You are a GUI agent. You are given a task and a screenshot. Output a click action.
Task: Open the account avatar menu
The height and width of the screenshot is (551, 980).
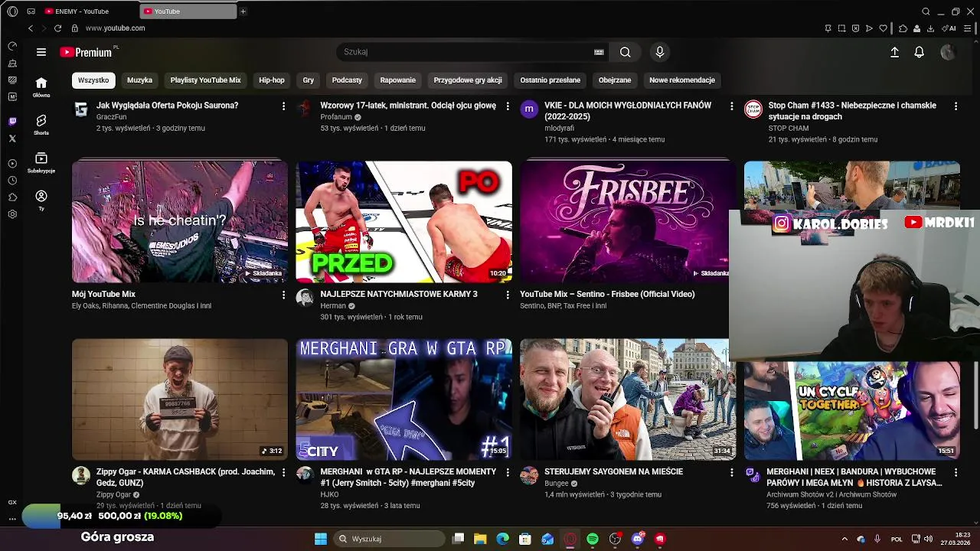pyautogui.click(x=948, y=52)
